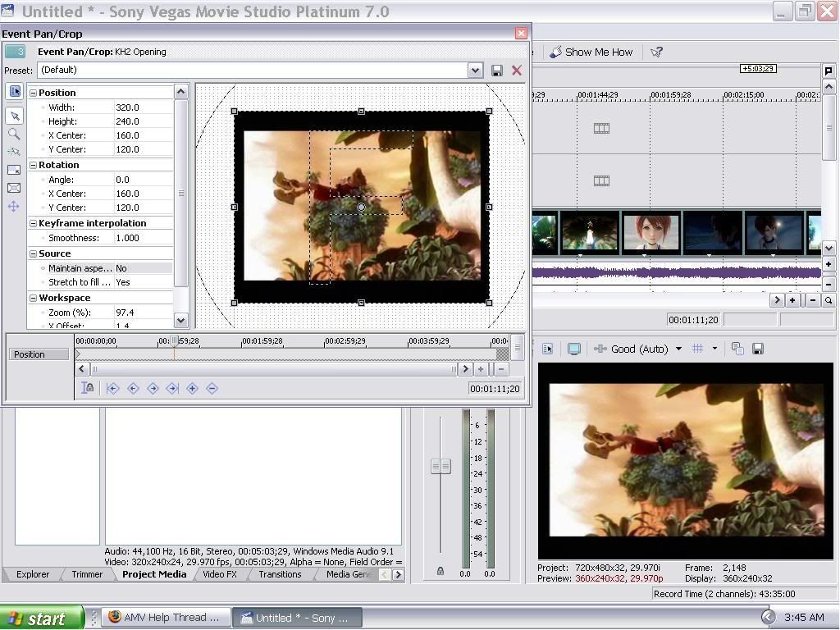The image size is (840, 630).
Task: Select the Position keyframe track label
Action: (39, 354)
